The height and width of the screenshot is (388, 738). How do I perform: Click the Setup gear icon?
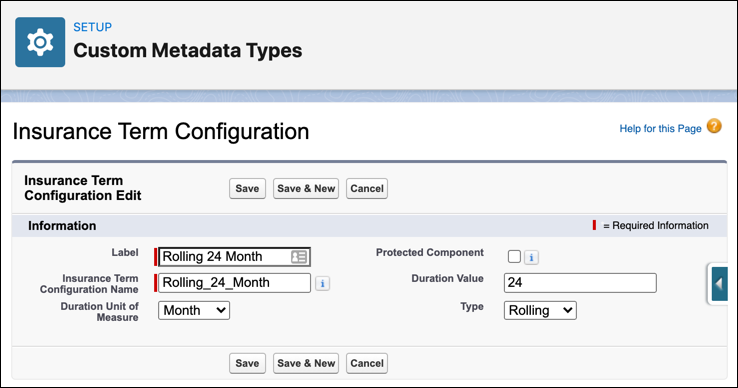click(40, 42)
